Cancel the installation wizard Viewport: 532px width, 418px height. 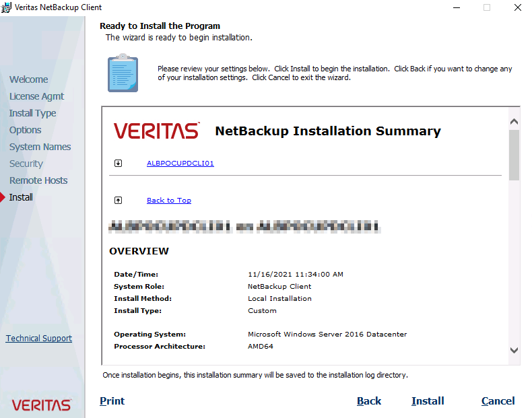point(498,401)
